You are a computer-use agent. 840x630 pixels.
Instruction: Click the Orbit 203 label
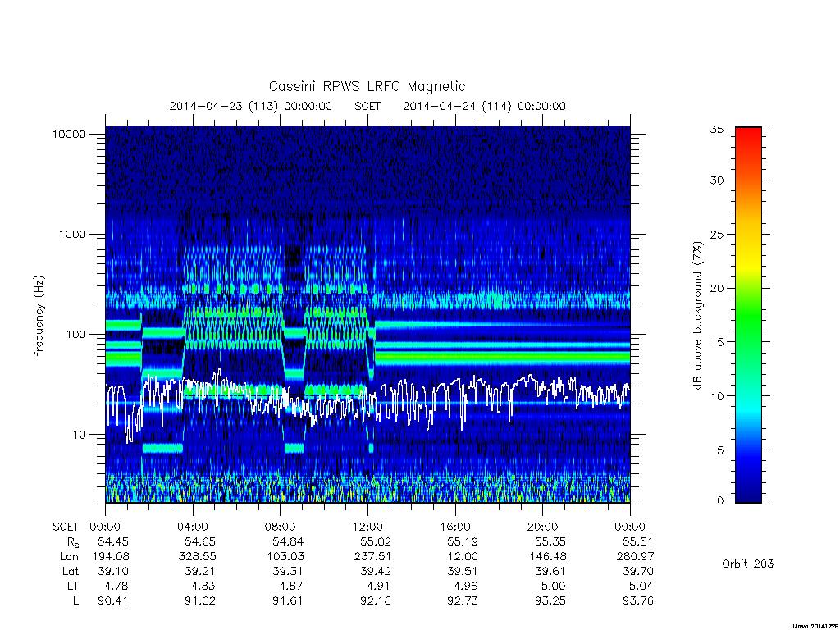(748, 564)
